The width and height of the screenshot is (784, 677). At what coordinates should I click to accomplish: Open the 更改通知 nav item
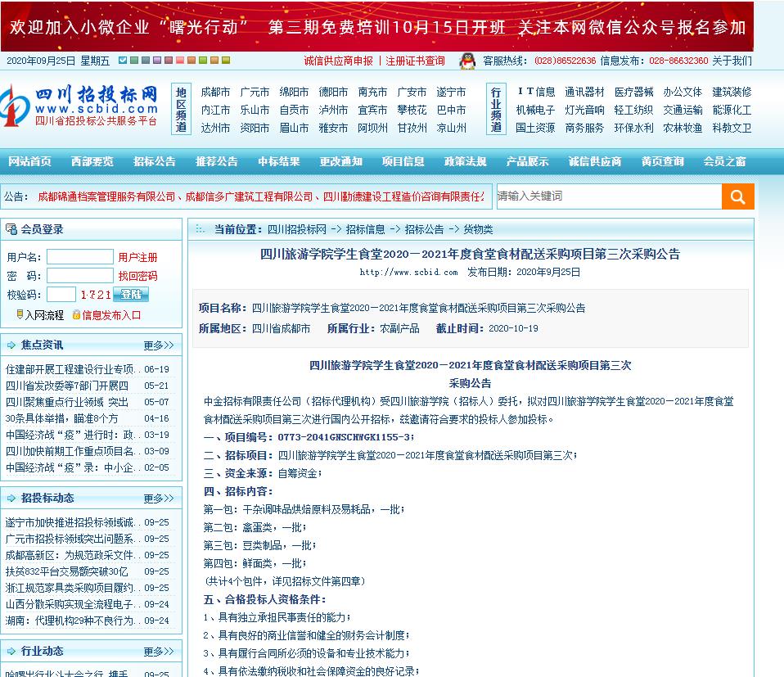coord(341,161)
